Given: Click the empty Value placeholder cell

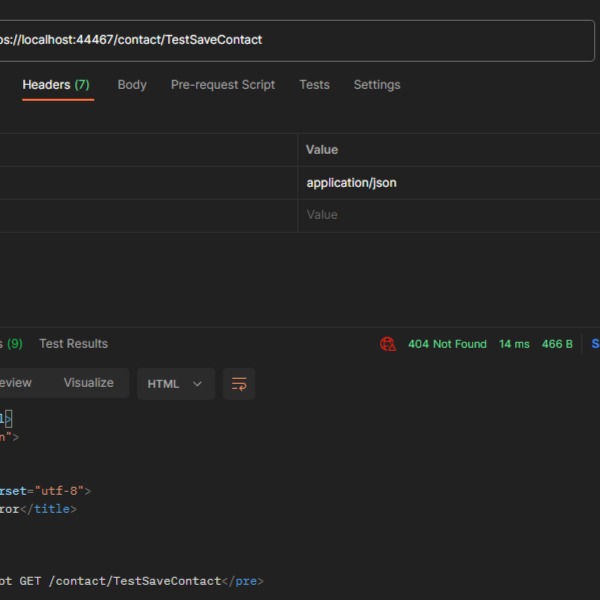Looking at the screenshot, I should pos(322,215).
